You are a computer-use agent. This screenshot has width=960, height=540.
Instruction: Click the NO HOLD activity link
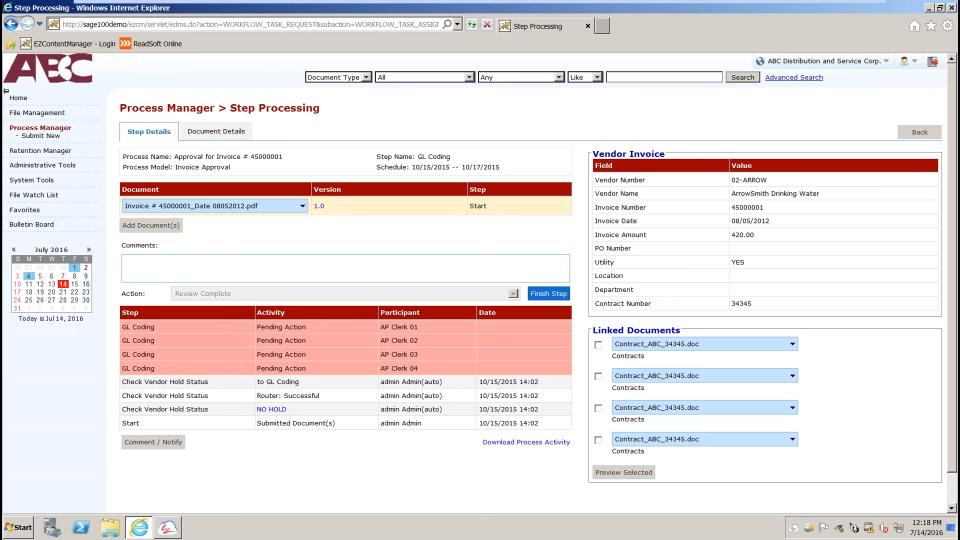point(271,410)
